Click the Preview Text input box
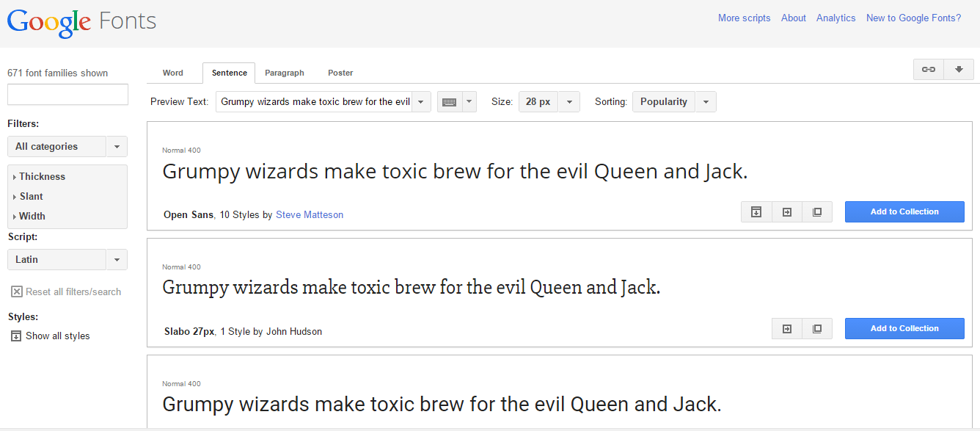This screenshot has height=431, width=980. pos(314,102)
